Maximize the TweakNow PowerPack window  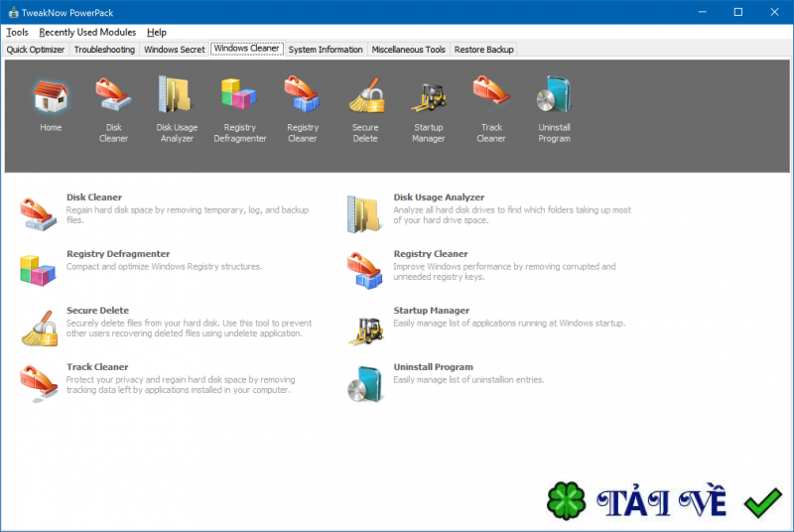coord(738,12)
